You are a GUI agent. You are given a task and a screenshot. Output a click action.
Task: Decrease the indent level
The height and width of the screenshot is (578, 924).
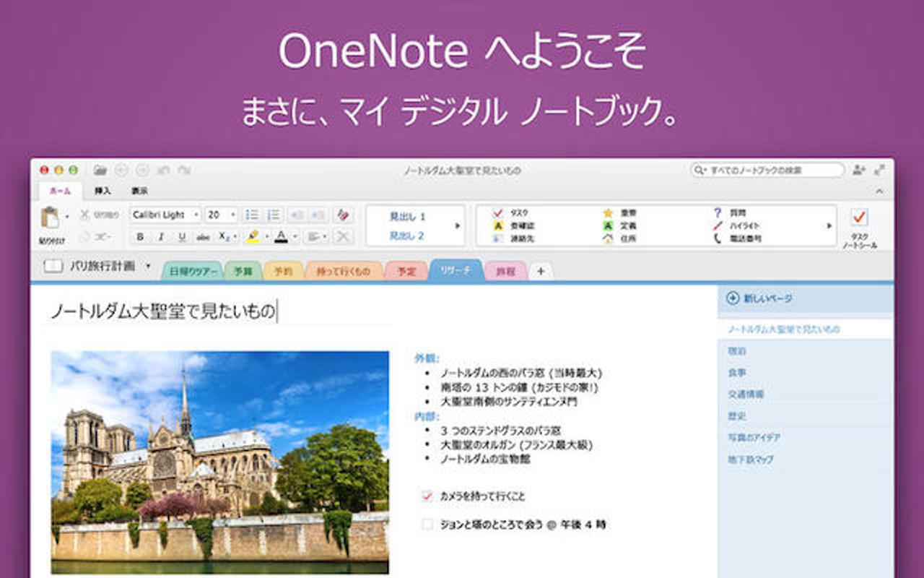(296, 215)
